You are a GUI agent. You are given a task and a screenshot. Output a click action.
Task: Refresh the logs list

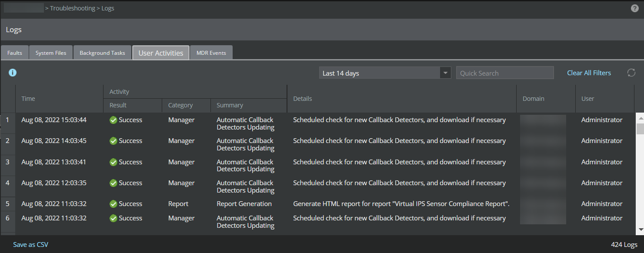(x=631, y=73)
